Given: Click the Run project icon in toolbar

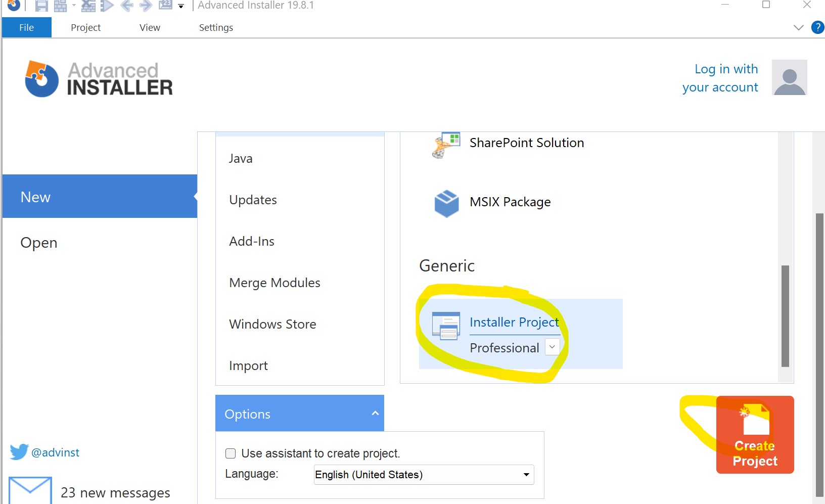Looking at the screenshot, I should [x=107, y=6].
